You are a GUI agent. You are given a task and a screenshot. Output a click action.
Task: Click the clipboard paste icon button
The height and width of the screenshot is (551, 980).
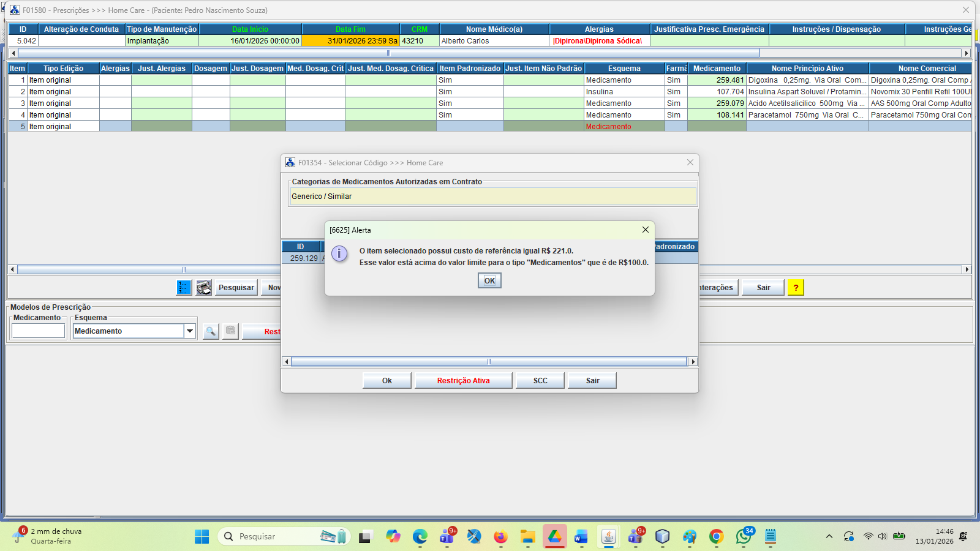230,331
